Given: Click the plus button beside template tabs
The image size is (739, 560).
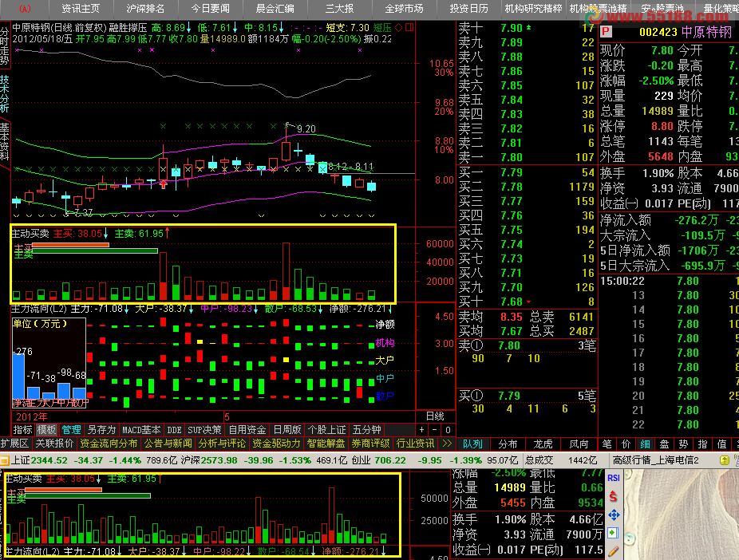Looking at the screenshot, I should click(421, 429).
